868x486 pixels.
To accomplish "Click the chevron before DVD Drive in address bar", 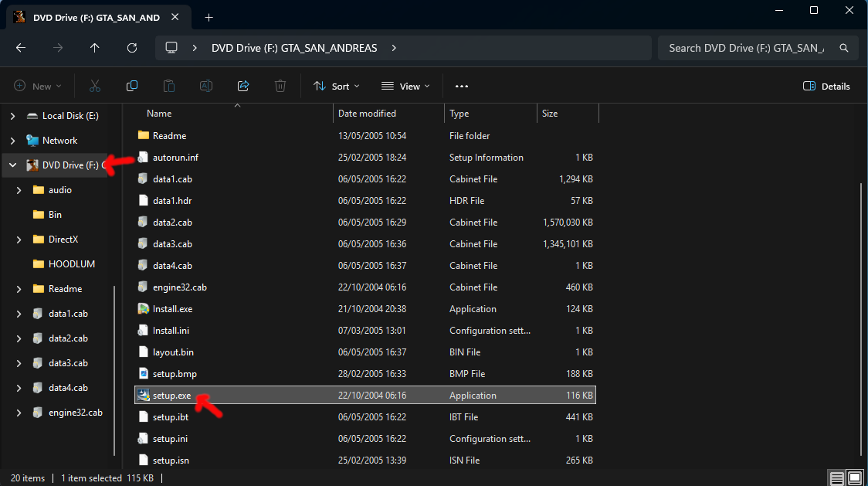I will tap(195, 48).
